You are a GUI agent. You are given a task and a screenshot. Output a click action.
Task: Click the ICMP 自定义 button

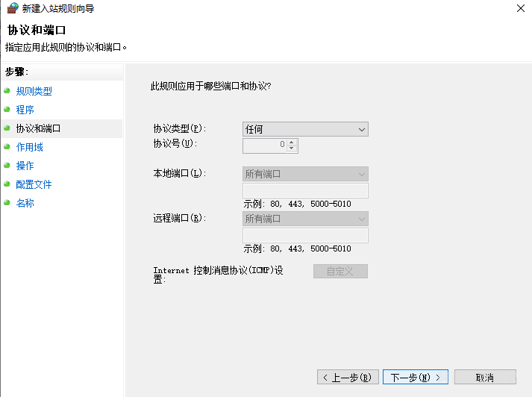(x=340, y=271)
